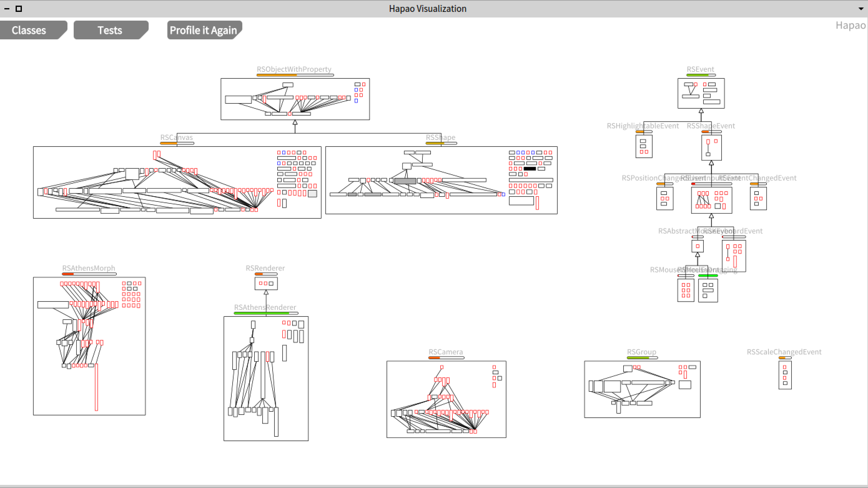Click the large method box in RSGroup
Screen dimensions: 868x488
pyautogui.click(x=612, y=386)
